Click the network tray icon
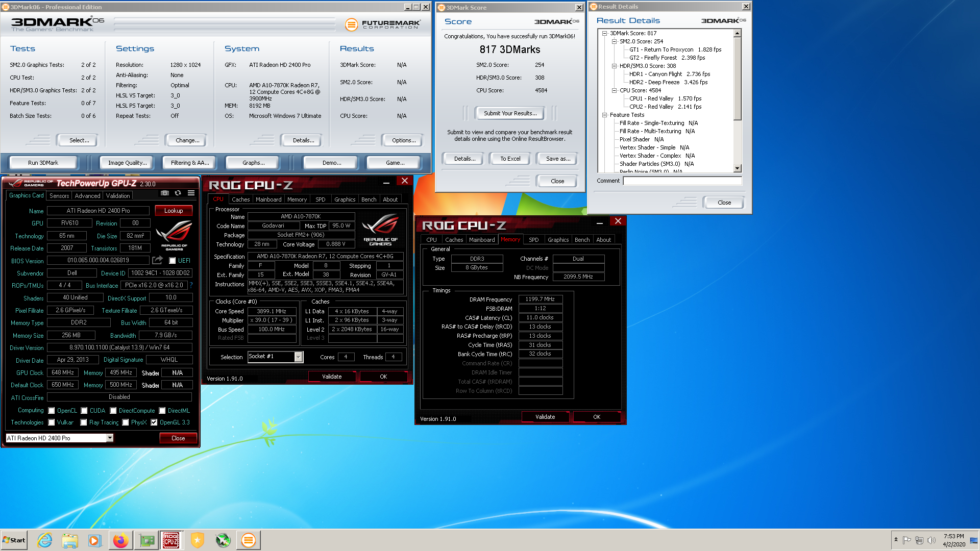 (x=919, y=540)
